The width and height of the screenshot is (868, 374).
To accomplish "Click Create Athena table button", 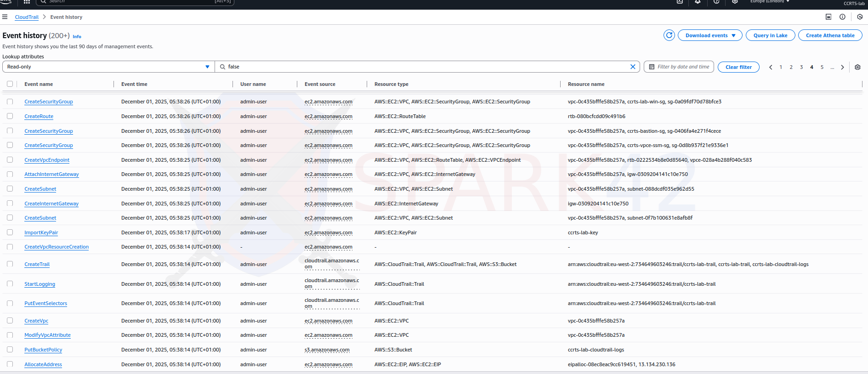I will [830, 35].
